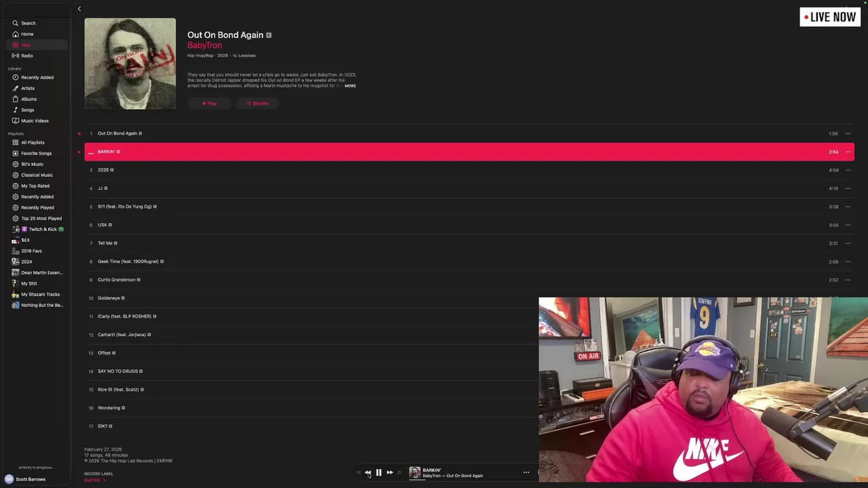Viewport: 868px width, 488px height.
Task: Open the BabyTron artist link
Action: click(204, 45)
